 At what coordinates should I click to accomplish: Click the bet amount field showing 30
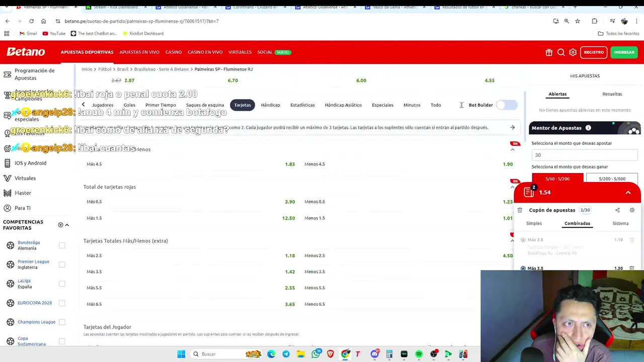[585, 155]
